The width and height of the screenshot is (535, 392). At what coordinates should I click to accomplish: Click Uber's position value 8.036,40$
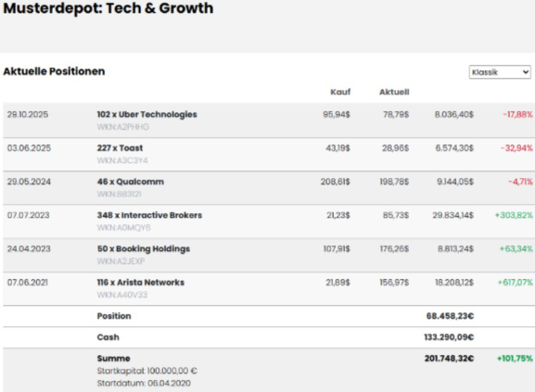tap(454, 114)
